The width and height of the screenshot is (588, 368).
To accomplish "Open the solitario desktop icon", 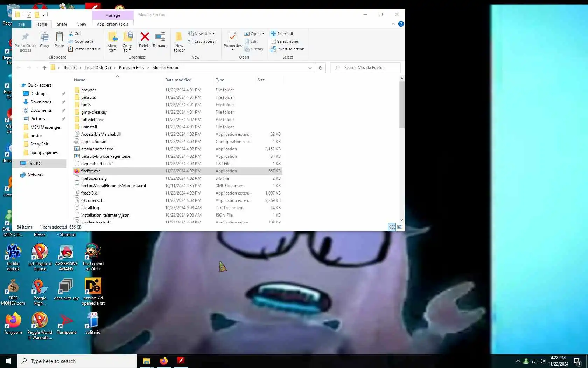I will (x=93, y=323).
